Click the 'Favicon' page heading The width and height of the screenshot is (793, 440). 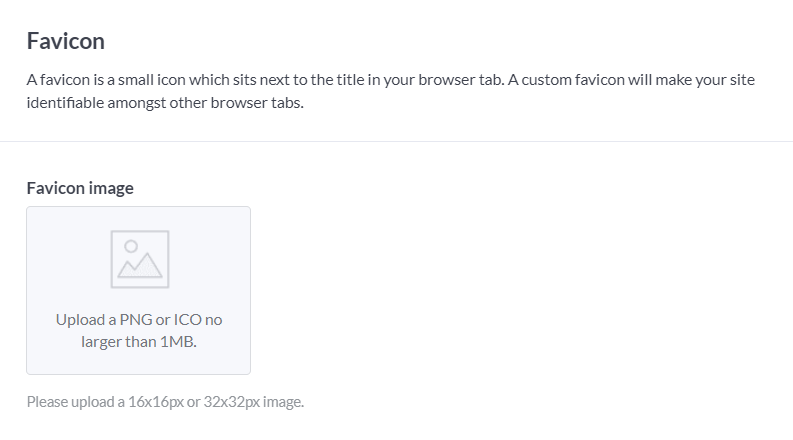coord(66,41)
